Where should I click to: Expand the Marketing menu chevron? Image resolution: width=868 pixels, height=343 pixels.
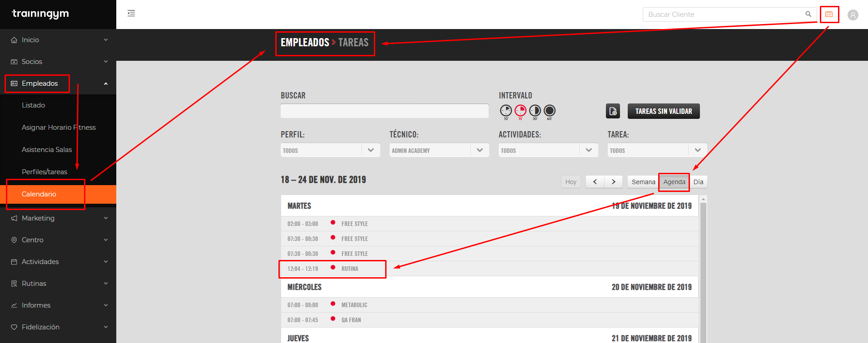click(x=106, y=218)
